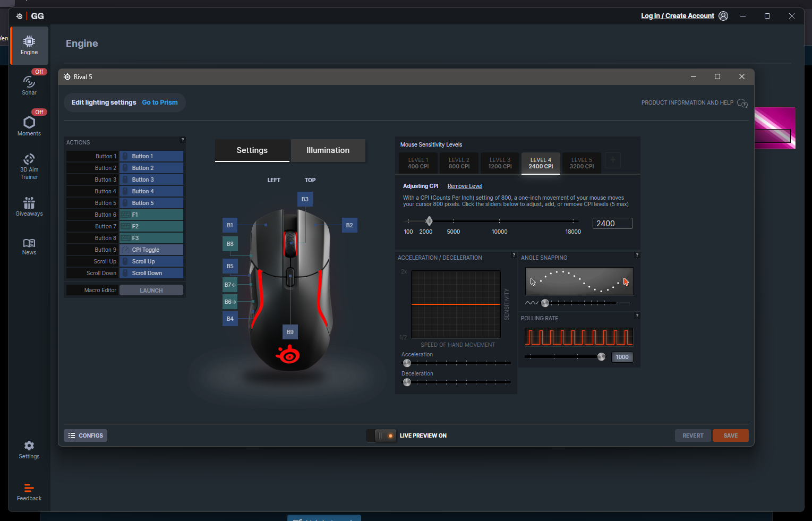Select the B4 marker on mouse diagram
The image size is (812, 521).
230,319
